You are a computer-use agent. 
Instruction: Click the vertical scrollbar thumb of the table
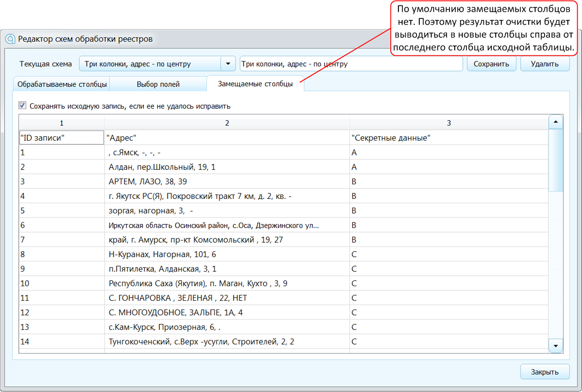[556, 160]
